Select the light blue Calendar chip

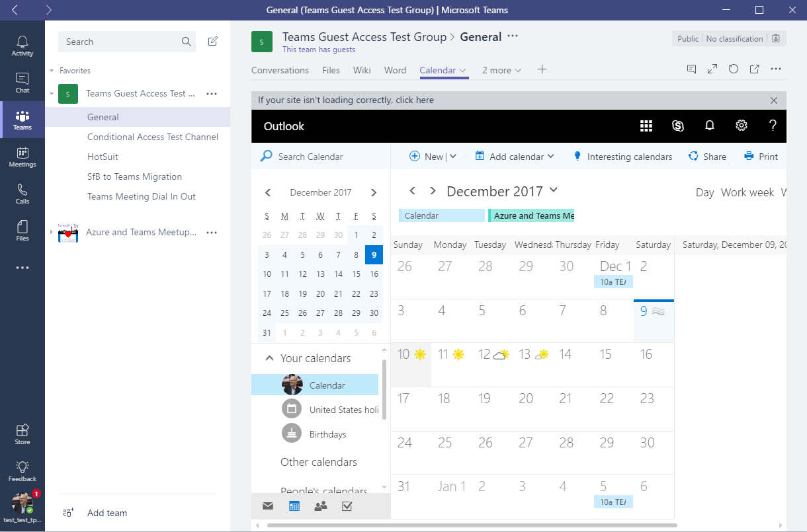point(442,215)
